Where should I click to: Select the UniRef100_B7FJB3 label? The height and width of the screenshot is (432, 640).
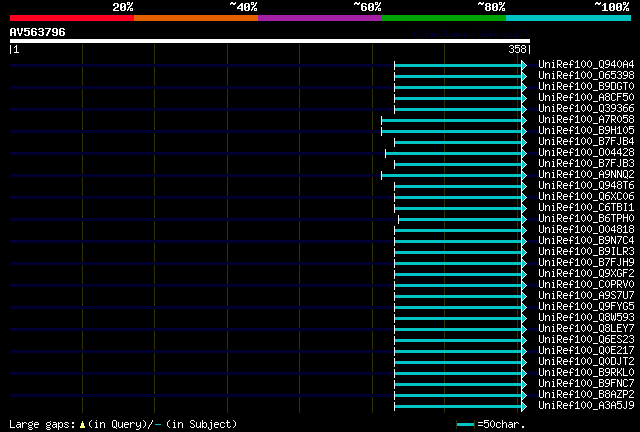[x=586, y=164]
